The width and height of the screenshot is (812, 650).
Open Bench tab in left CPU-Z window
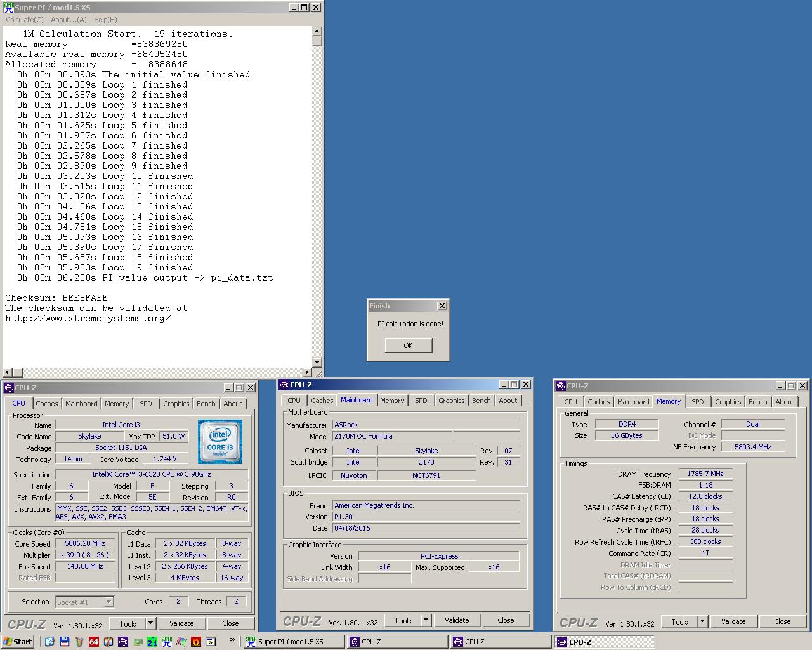[206, 404]
